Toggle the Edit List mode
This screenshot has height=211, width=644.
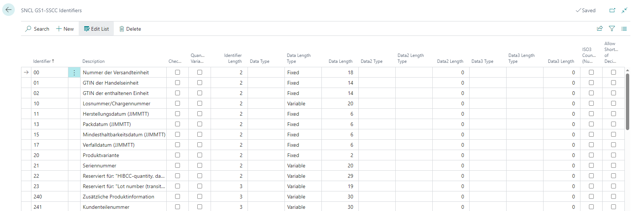pos(96,29)
